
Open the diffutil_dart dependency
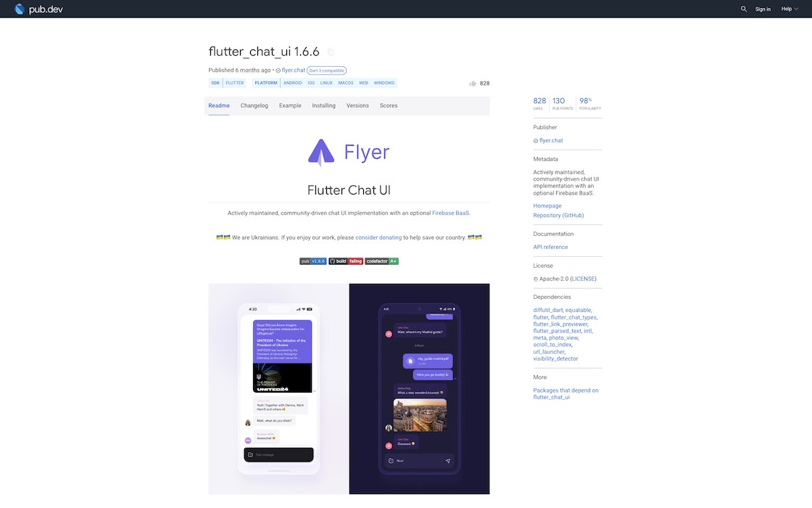548,310
